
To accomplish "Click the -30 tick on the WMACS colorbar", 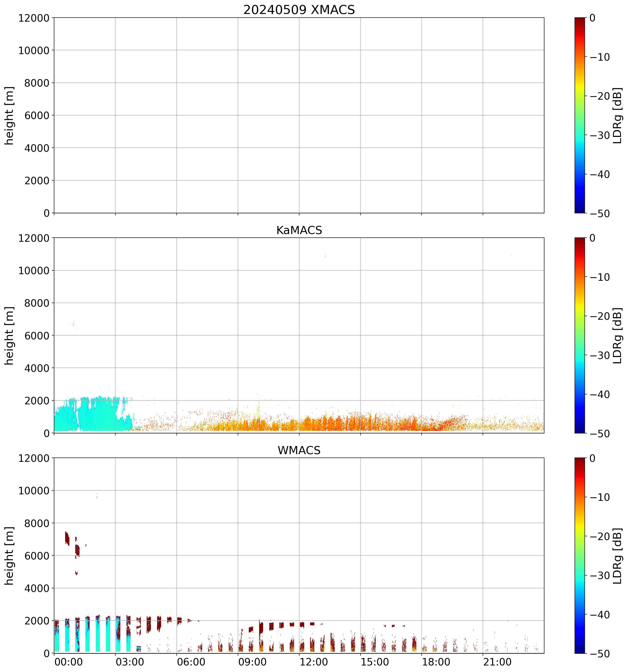I will [600, 575].
